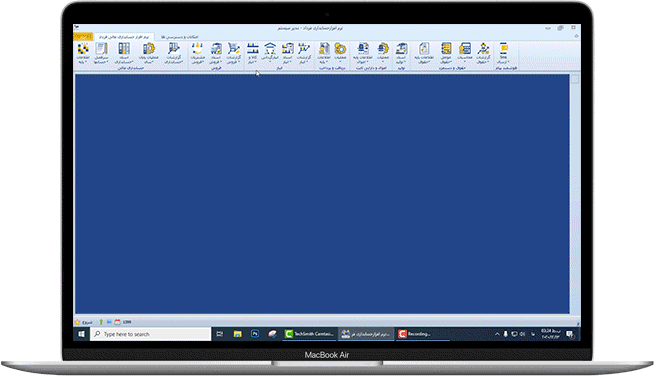This screenshot has width=654, height=376.
Task: Open TechSmith Camtasia from the taskbar
Action: [309, 334]
